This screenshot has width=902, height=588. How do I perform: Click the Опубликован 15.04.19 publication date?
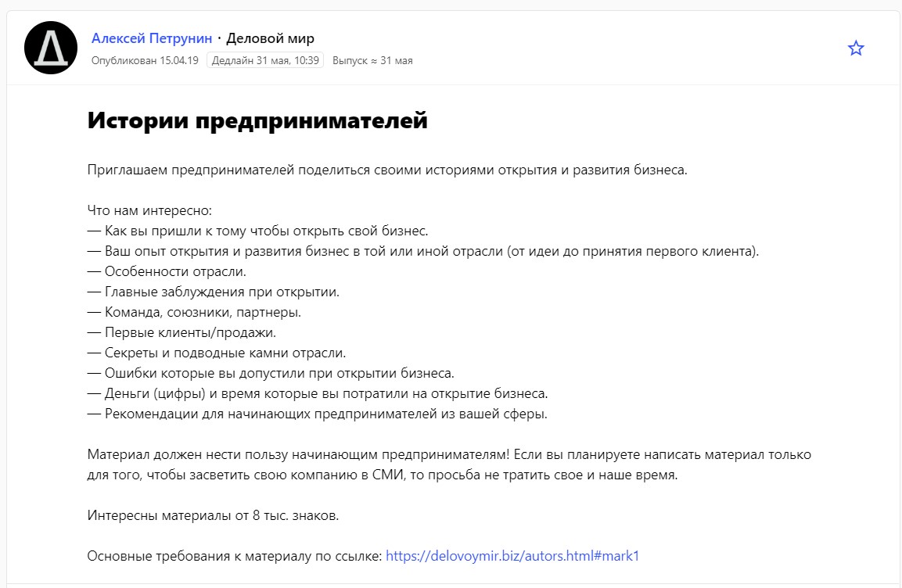point(146,60)
